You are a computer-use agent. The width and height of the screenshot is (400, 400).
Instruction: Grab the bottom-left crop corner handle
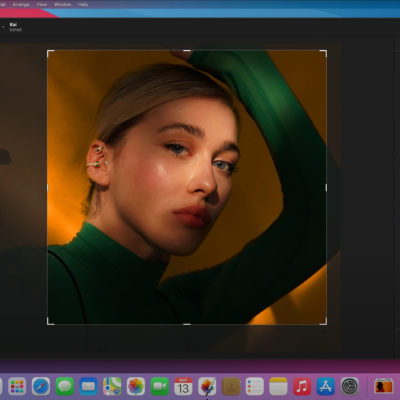pos(50,321)
